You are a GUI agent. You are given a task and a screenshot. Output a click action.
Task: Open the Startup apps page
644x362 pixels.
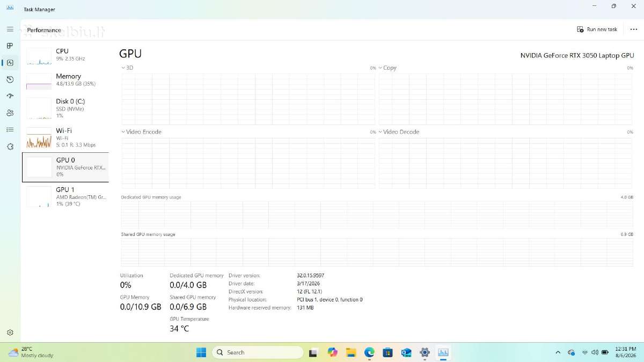[x=10, y=96]
